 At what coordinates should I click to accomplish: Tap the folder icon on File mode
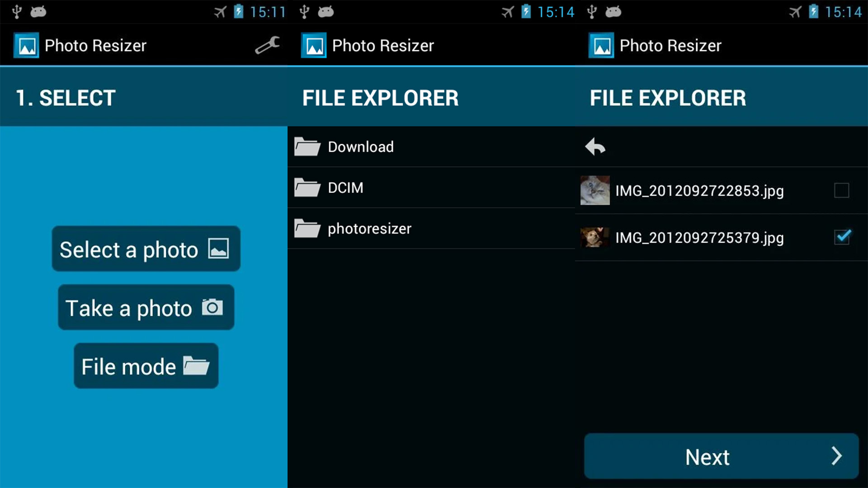tap(196, 366)
